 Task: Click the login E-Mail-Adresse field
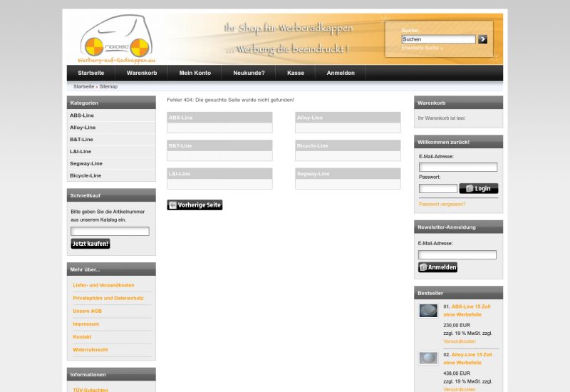458,167
